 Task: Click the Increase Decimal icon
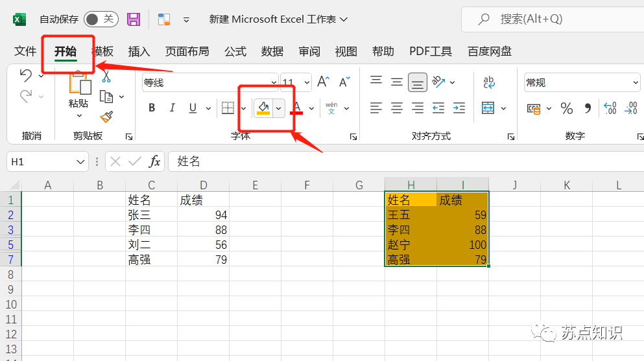(610, 108)
